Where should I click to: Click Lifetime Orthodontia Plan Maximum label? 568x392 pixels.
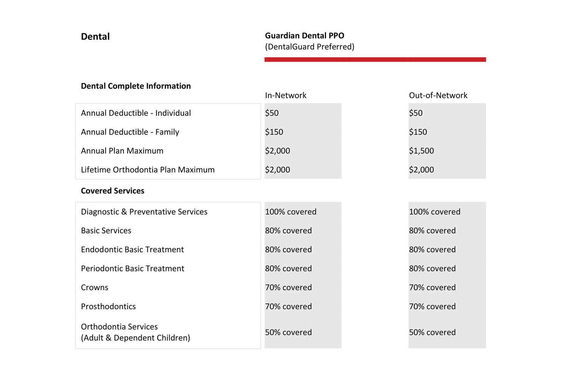pyautogui.click(x=148, y=170)
